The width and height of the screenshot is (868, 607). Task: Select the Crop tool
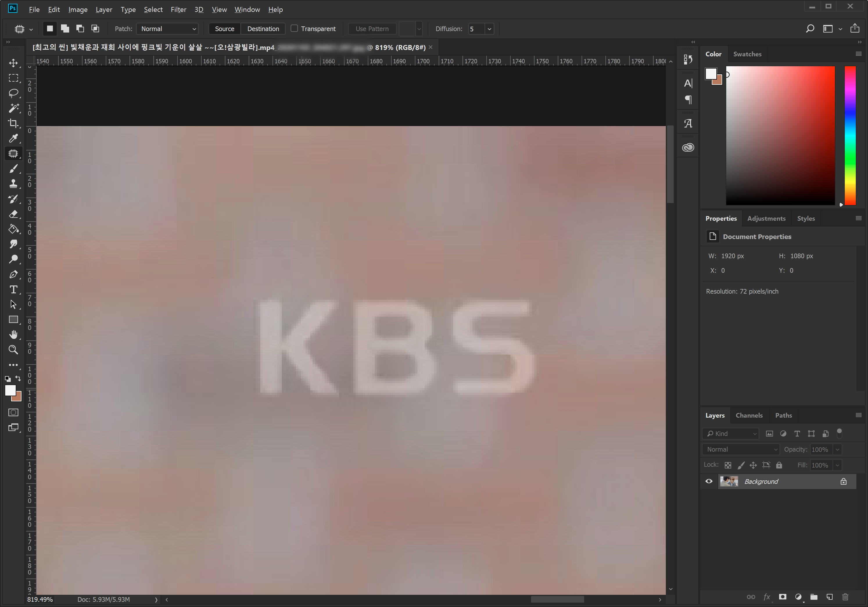tap(14, 123)
